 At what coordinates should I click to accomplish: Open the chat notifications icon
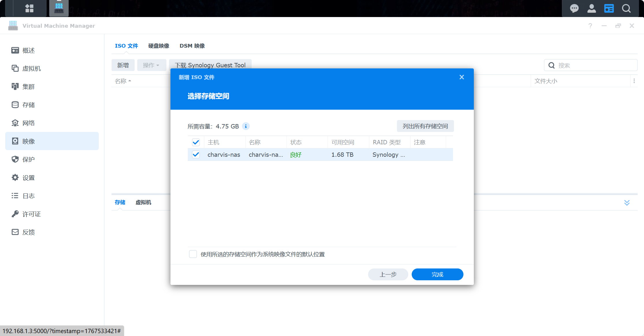tap(574, 8)
